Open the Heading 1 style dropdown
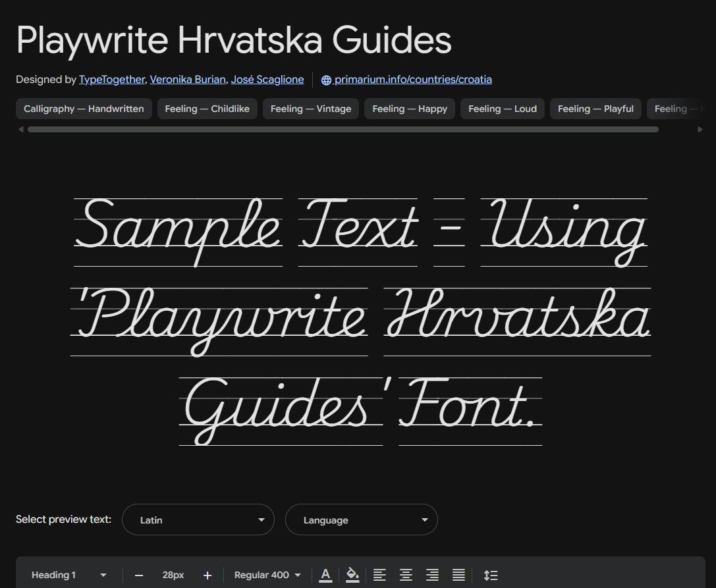 69,575
